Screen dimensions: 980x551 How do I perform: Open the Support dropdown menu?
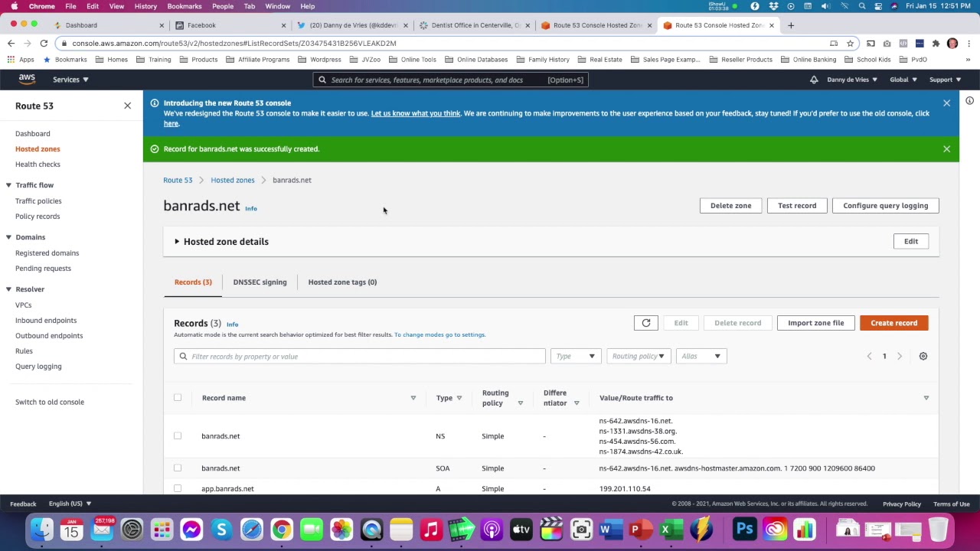point(945,80)
